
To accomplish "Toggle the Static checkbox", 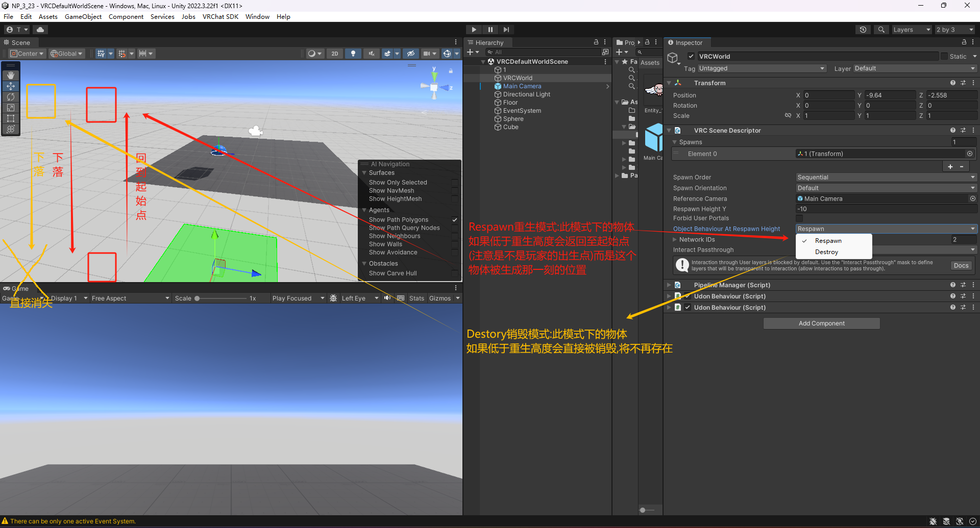I will tap(944, 56).
